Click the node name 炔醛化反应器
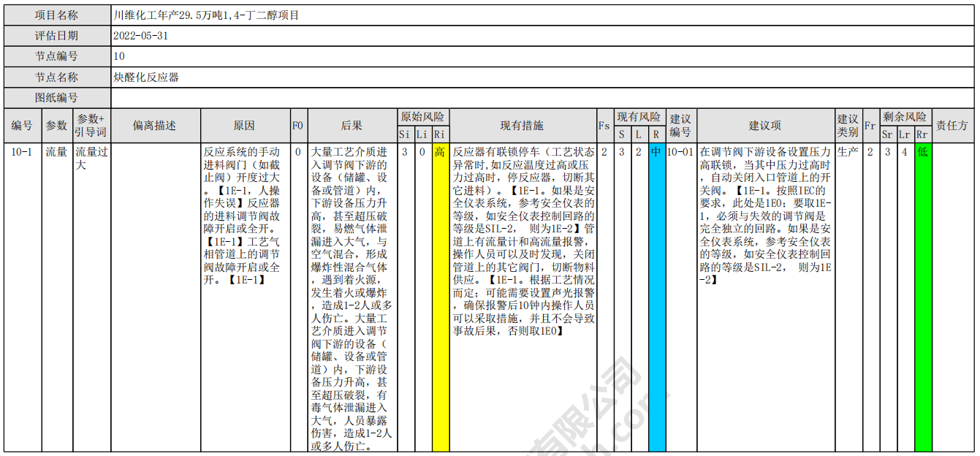 pos(146,77)
